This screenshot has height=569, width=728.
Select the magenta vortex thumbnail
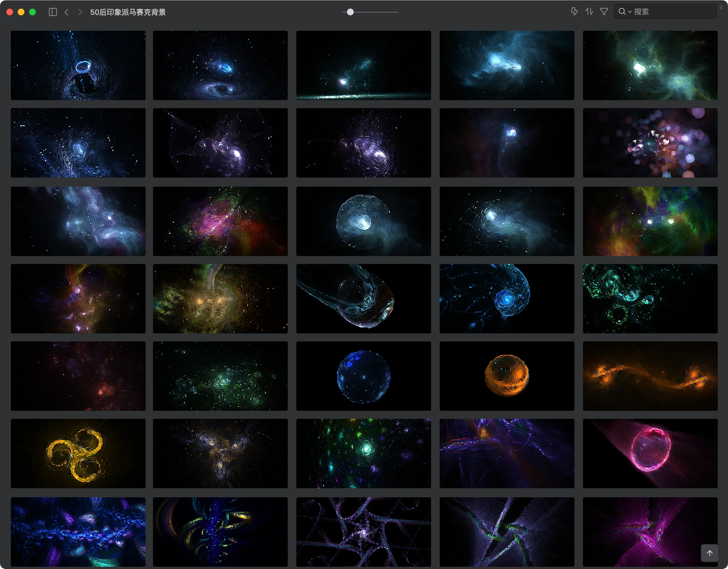(650, 532)
